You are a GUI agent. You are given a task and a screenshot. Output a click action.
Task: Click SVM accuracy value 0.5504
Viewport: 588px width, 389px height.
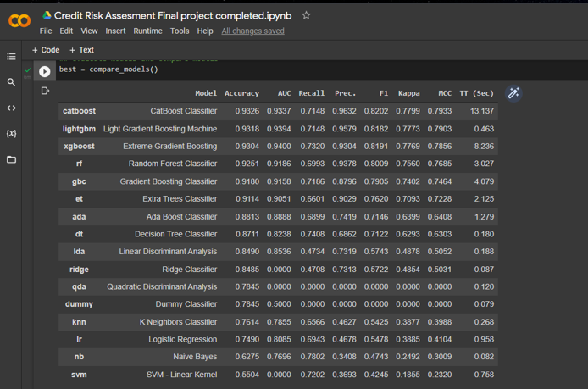click(x=247, y=375)
